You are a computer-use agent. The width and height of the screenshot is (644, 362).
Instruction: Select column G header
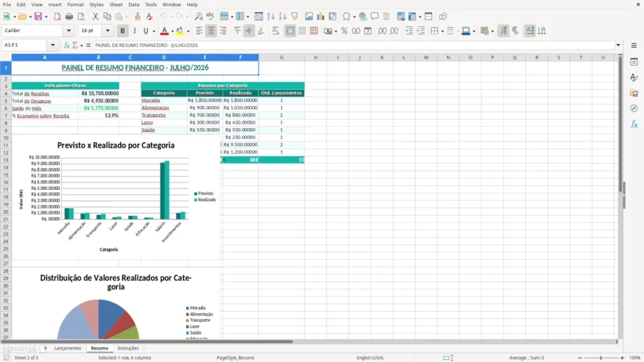coord(281,57)
